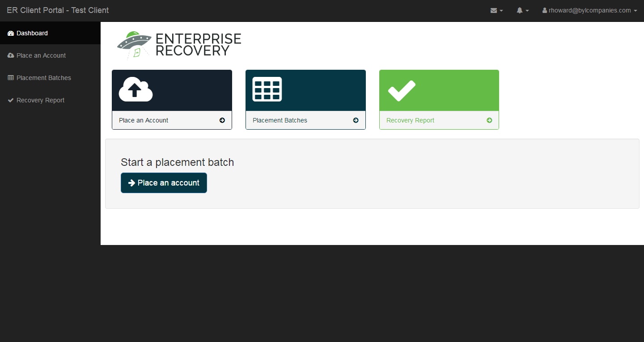
Task: Click arrow icon on Place an Account card
Action: pos(222,120)
